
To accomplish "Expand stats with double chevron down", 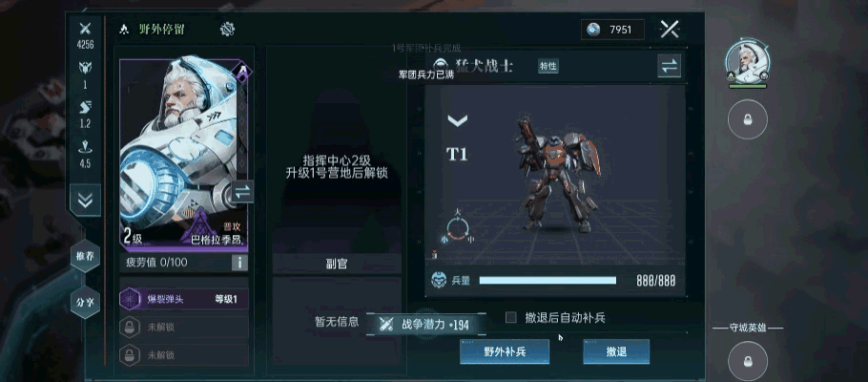I will (85, 201).
